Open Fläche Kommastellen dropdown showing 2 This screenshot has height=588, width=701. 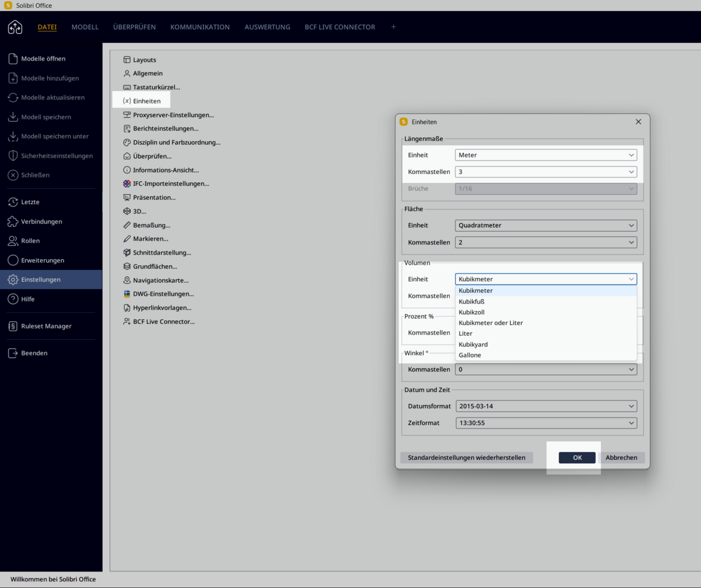pyautogui.click(x=546, y=242)
